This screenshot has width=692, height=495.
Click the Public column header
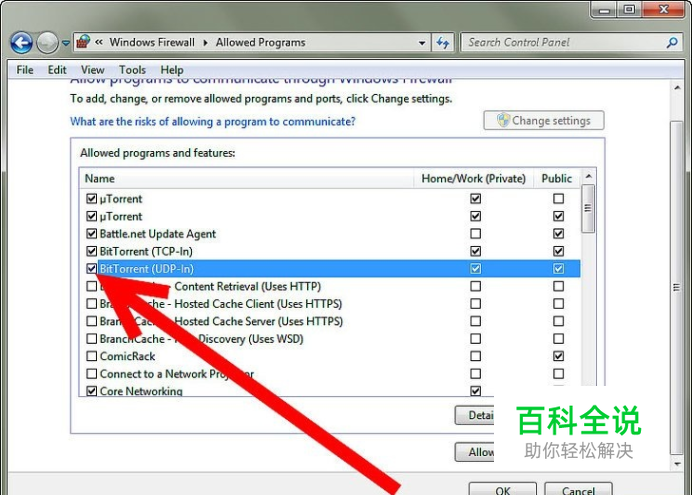pos(557,178)
